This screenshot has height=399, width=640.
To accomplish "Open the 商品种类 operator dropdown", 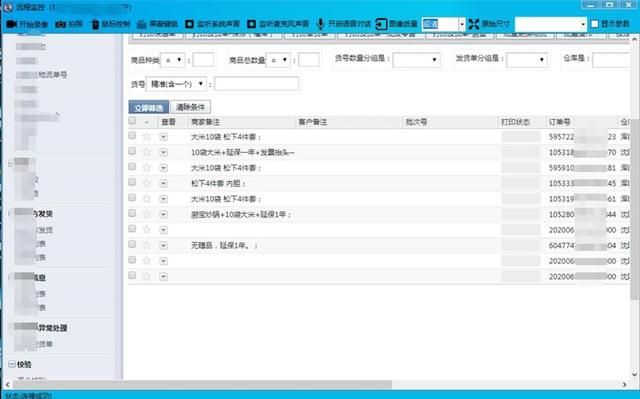I will pos(173,60).
